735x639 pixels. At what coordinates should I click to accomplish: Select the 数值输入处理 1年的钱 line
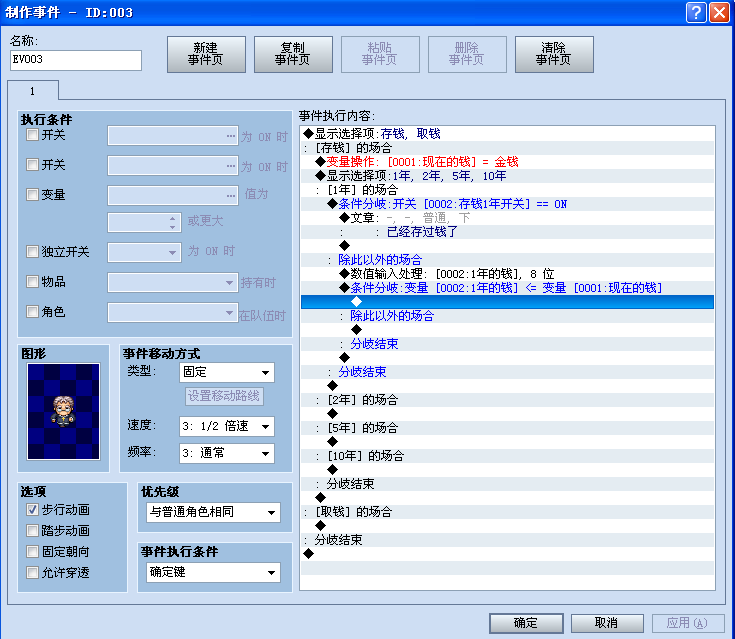[508, 274]
